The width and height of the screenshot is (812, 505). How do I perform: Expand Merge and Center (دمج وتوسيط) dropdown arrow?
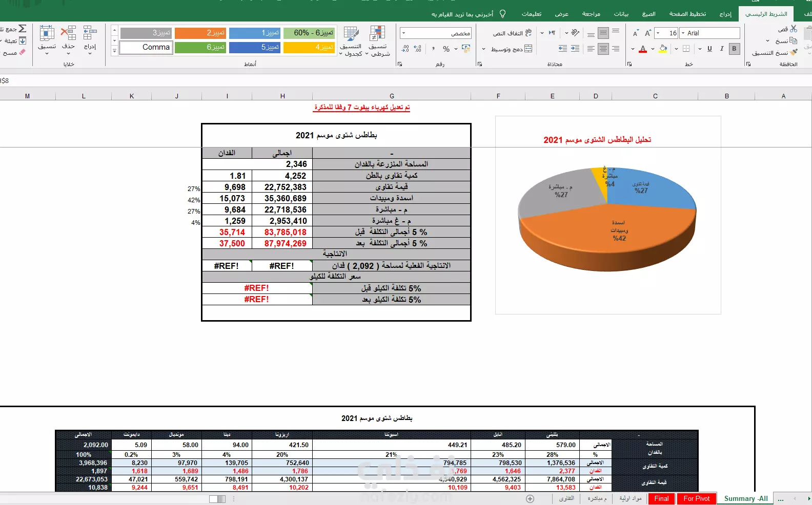483,49
